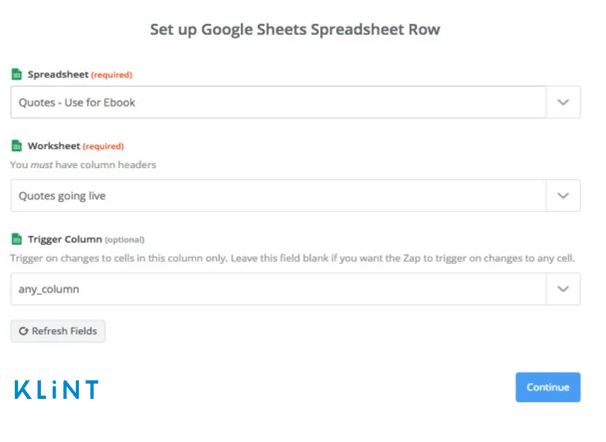Click the 'You must have column headers' hint

point(83,165)
